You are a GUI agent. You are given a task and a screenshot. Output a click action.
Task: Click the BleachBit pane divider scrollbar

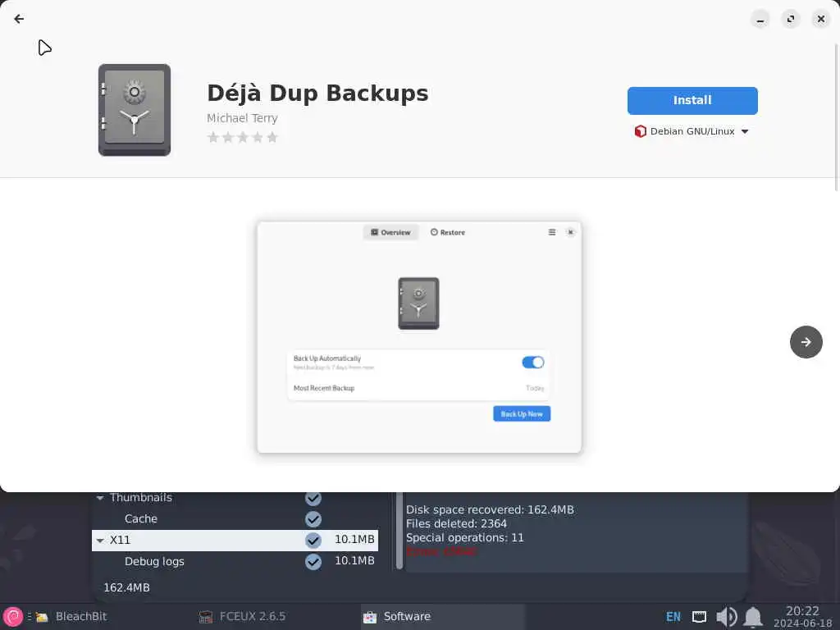pyautogui.click(x=399, y=531)
